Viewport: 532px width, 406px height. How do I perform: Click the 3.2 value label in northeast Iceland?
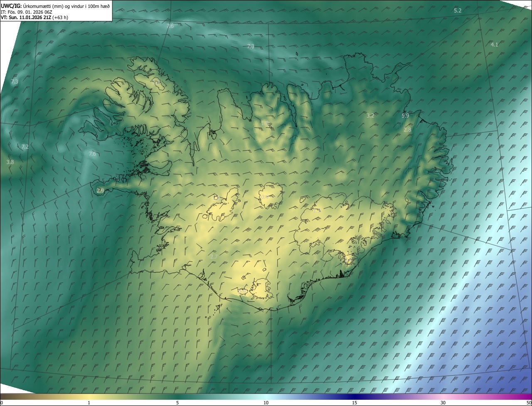click(370, 115)
